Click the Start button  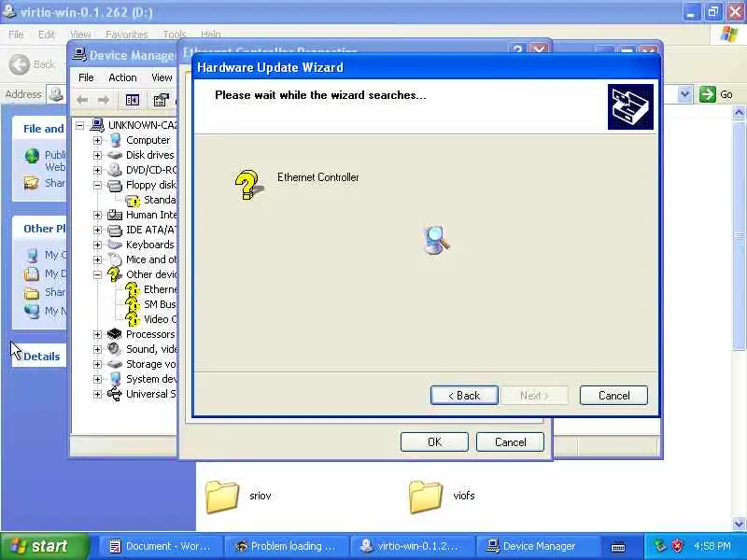click(x=44, y=546)
